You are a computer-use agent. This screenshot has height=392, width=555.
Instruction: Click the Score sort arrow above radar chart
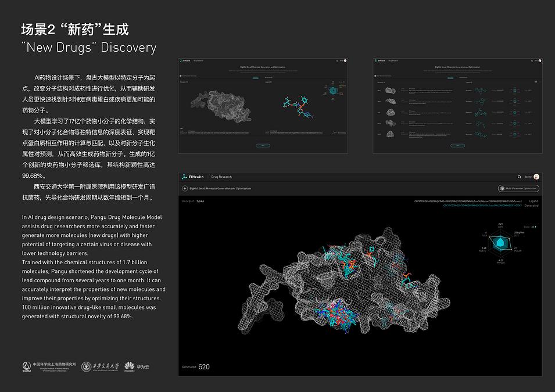[x=535, y=226]
